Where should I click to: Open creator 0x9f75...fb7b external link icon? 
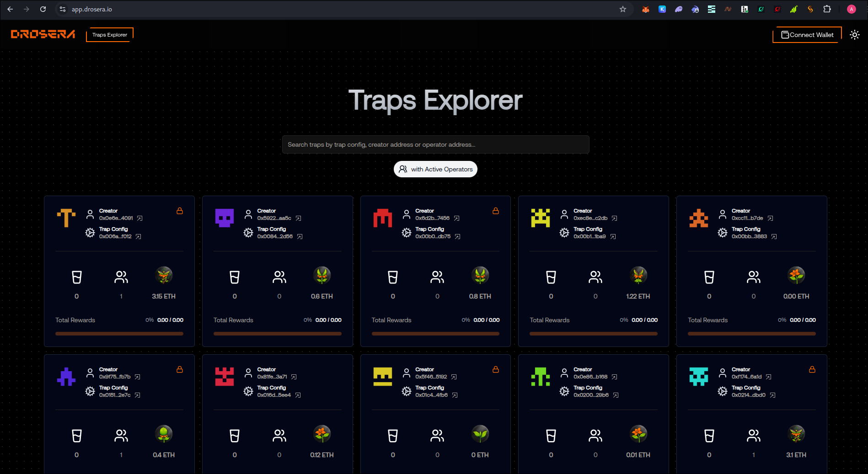138,377
